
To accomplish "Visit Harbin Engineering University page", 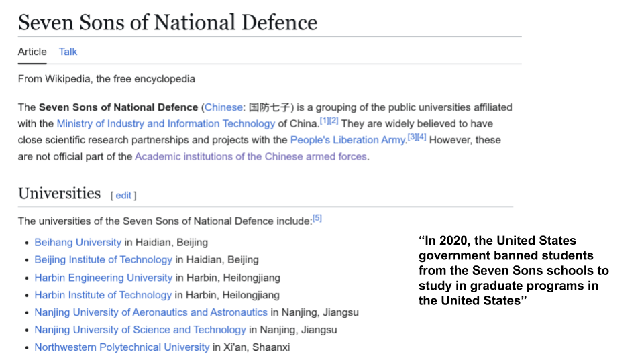I will click(x=103, y=278).
